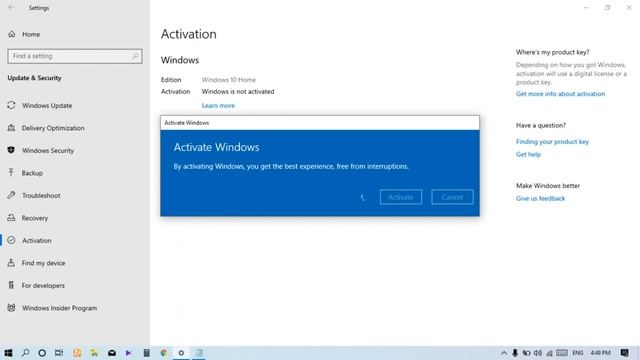Open Finding your product key link

click(552, 142)
